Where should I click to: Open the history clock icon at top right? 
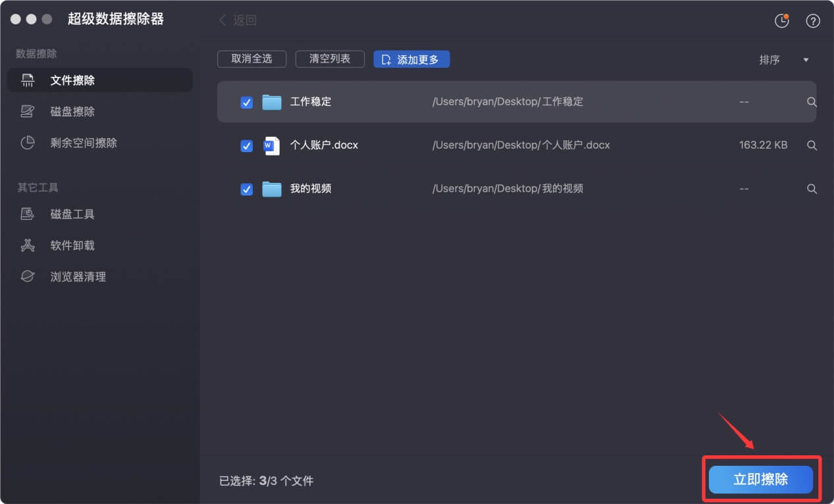pyautogui.click(x=781, y=20)
